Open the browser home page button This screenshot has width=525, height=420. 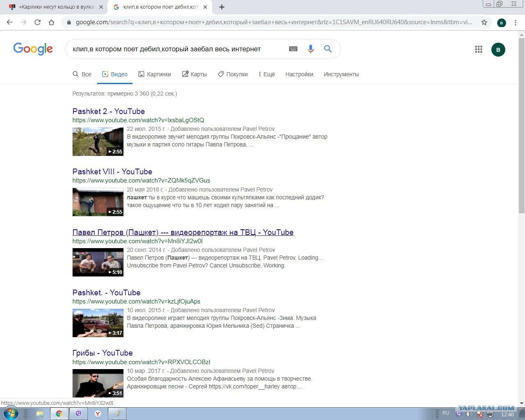(x=51, y=22)
